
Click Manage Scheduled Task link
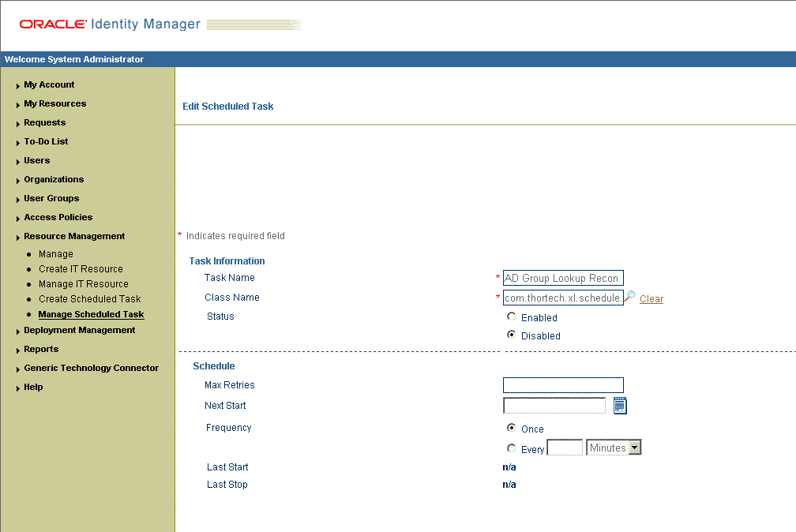pyautogui.click(x=91, y=314)
